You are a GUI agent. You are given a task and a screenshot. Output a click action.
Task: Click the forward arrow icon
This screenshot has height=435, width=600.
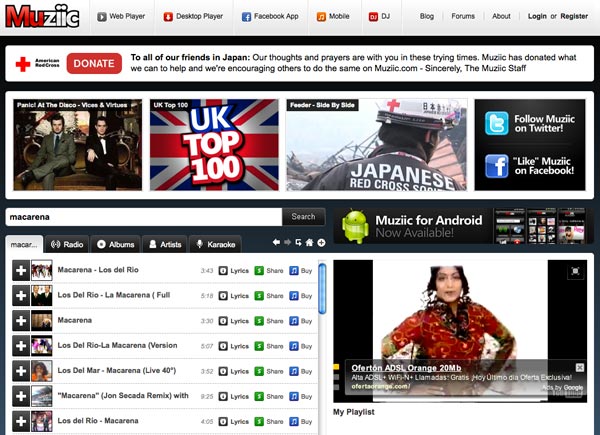(287, 243)
